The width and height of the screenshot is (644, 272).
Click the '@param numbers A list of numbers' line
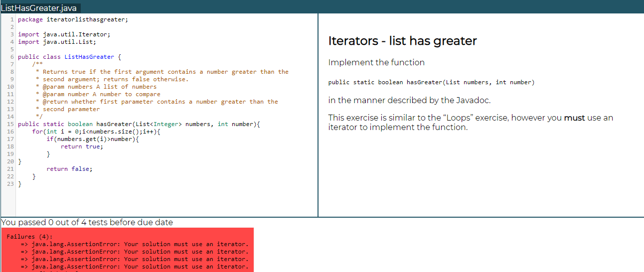96,87
